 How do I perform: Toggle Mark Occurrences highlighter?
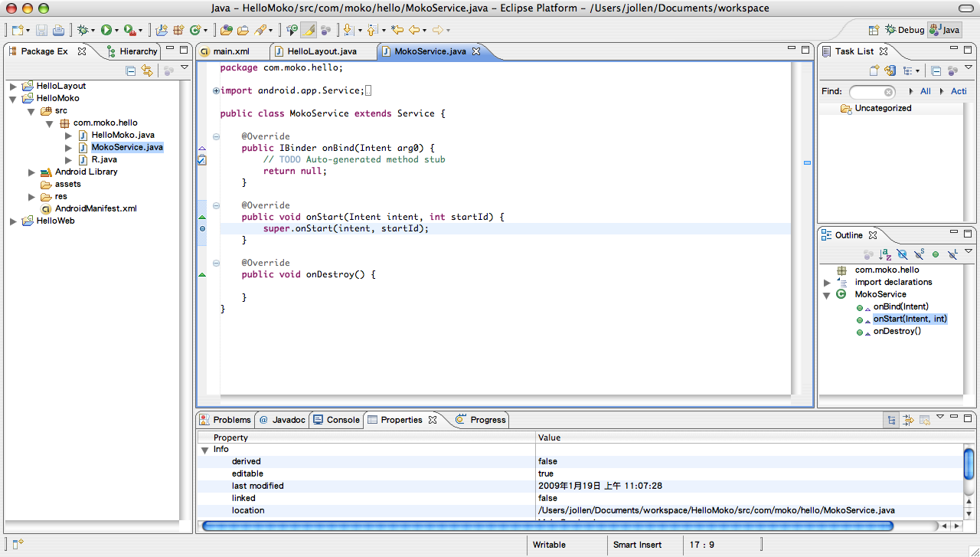pos(309,30)
